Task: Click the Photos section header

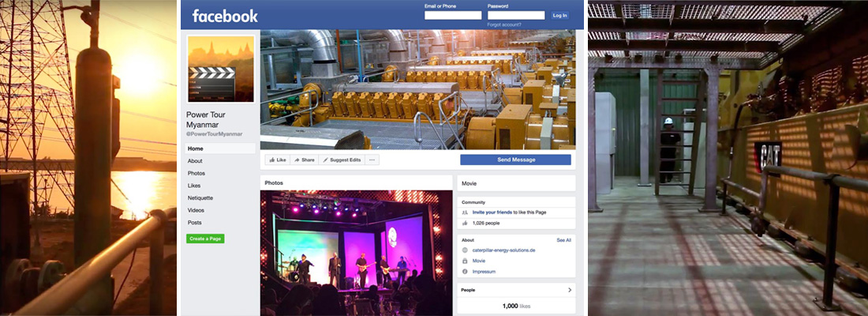Action: pyautogui.click(x=274, y=182)
